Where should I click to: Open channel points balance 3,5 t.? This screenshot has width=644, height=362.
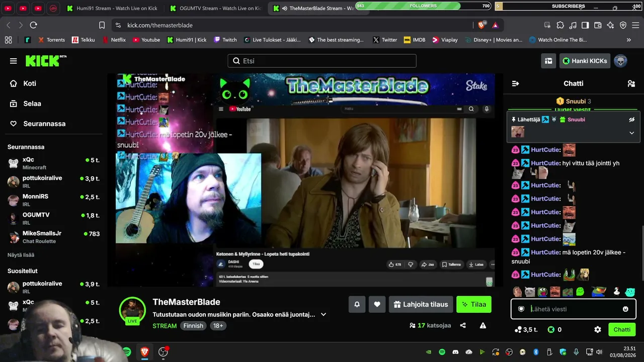tap(526, 330)
